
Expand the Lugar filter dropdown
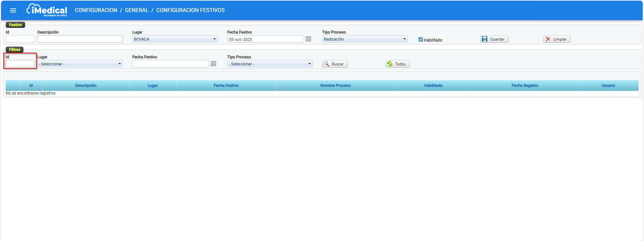pyautogui.click(x=80, y=64)
